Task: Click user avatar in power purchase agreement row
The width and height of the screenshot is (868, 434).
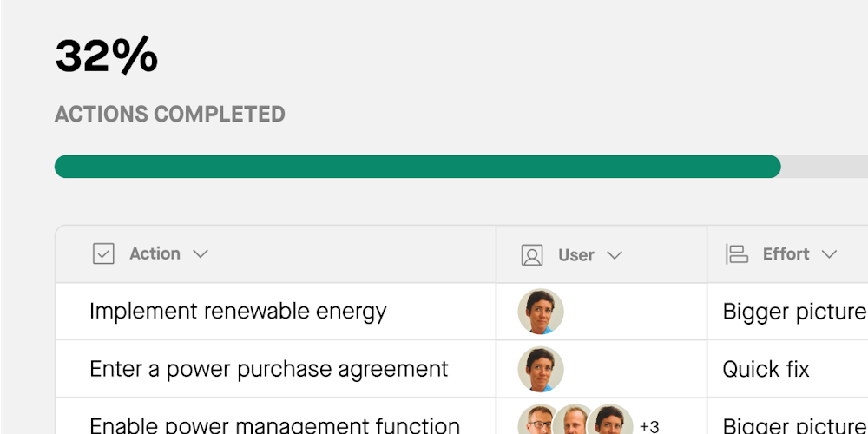Action: [x=541, y=369]
